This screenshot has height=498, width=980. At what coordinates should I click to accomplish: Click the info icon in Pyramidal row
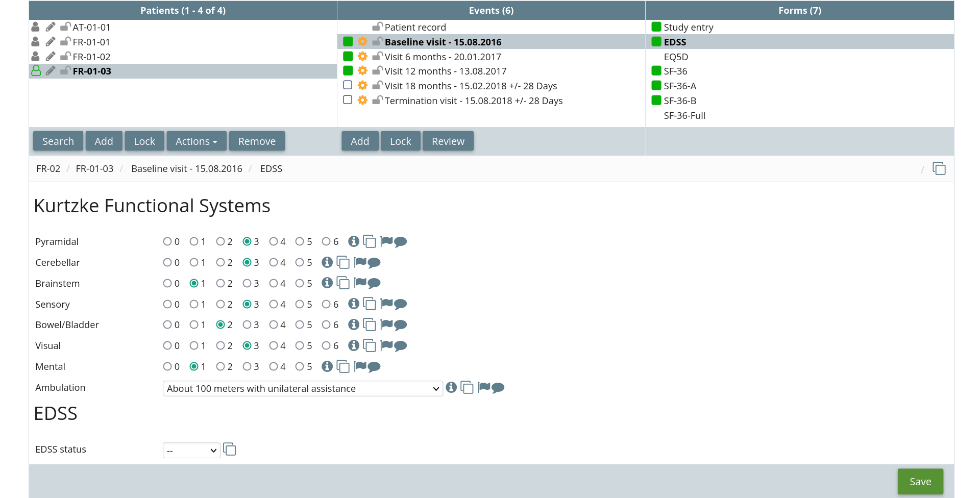353,241
